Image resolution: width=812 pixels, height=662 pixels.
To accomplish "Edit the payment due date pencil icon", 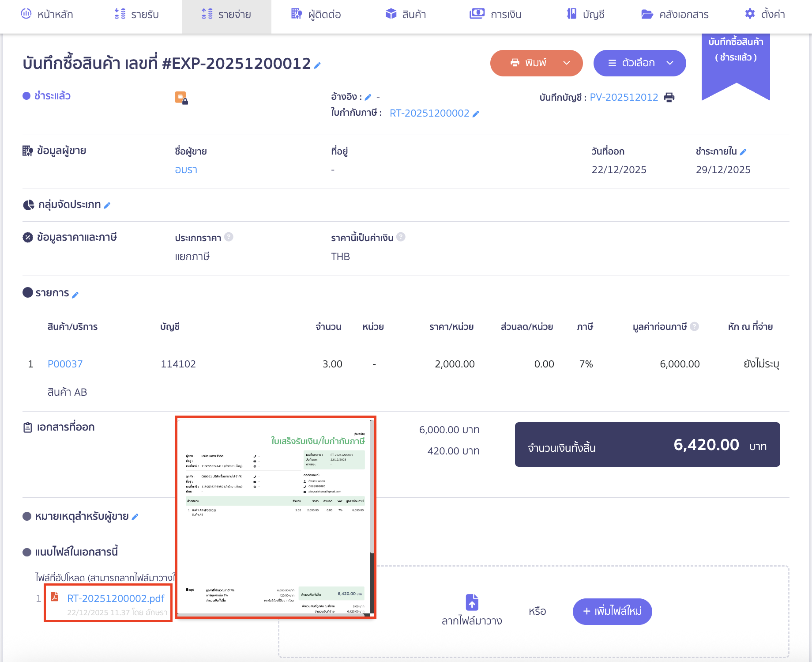I will [743, 152].
